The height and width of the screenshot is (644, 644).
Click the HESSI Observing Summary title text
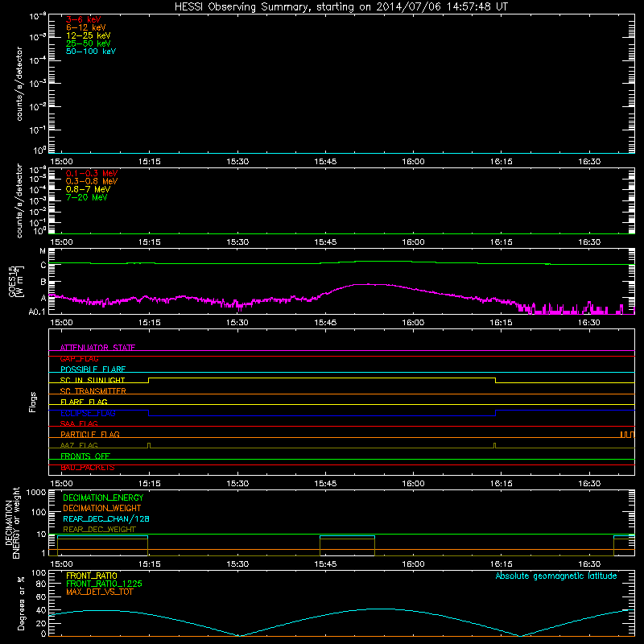click(x=341, y=7)
